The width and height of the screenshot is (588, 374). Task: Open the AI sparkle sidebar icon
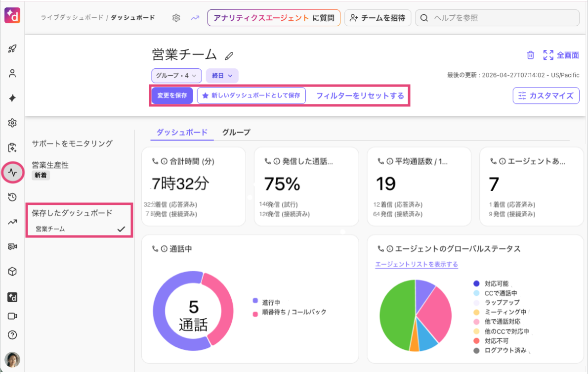tap(12, 98)
